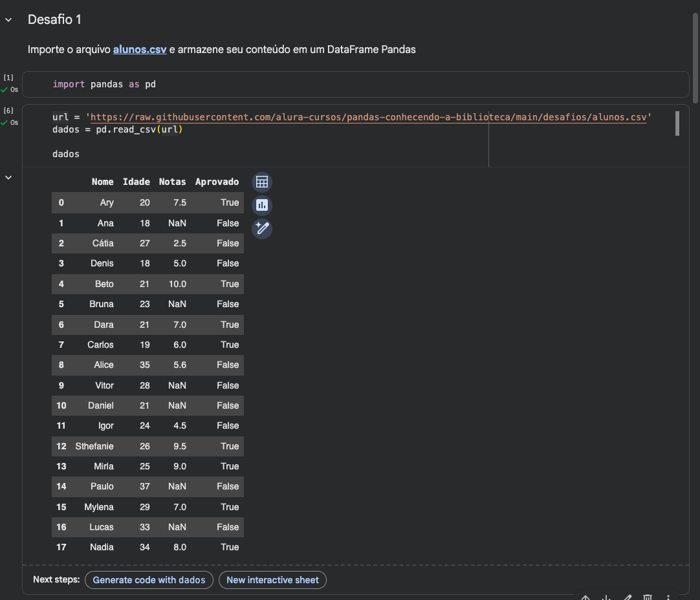Open the alunos.csv link

140,49
